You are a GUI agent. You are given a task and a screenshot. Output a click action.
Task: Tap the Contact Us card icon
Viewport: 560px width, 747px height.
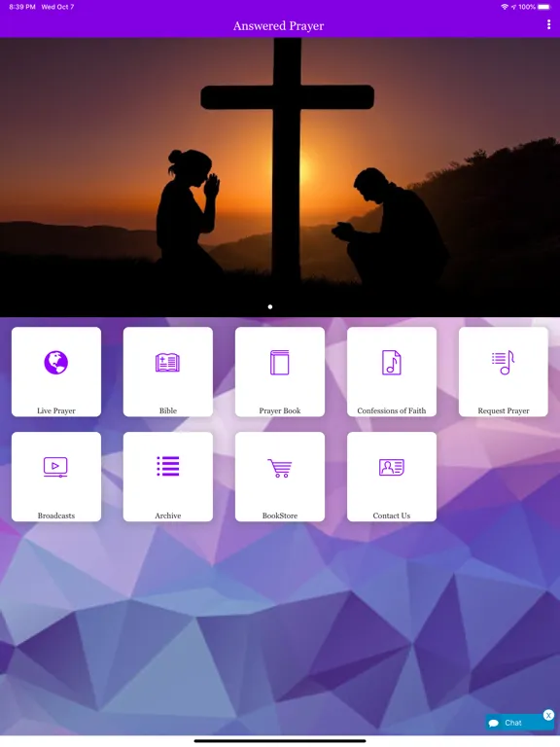pos(392,467)
